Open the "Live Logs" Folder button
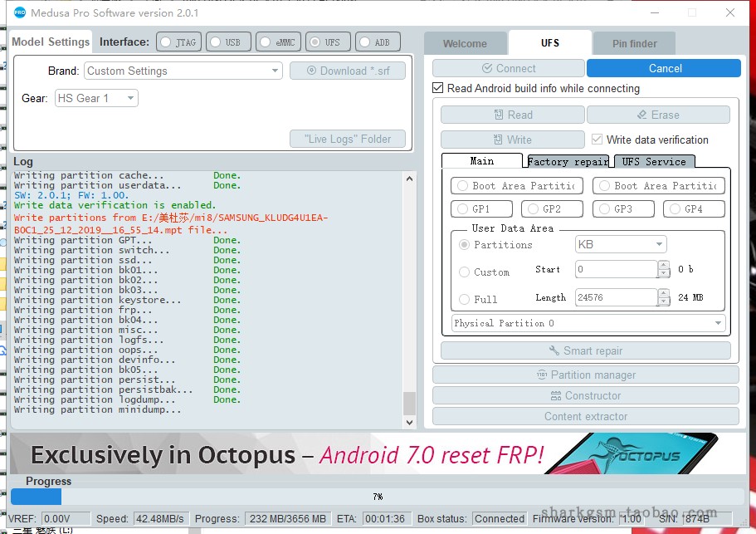This screenshot has width=756, height=534. [348, 139]
